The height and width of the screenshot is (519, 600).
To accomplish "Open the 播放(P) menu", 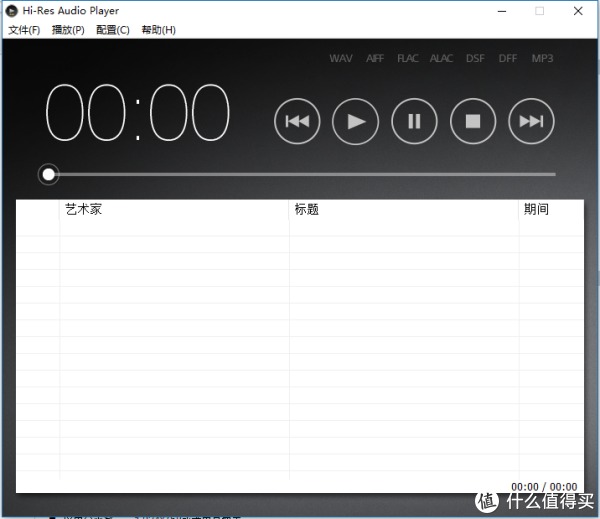I will click(x=68, y=30).
